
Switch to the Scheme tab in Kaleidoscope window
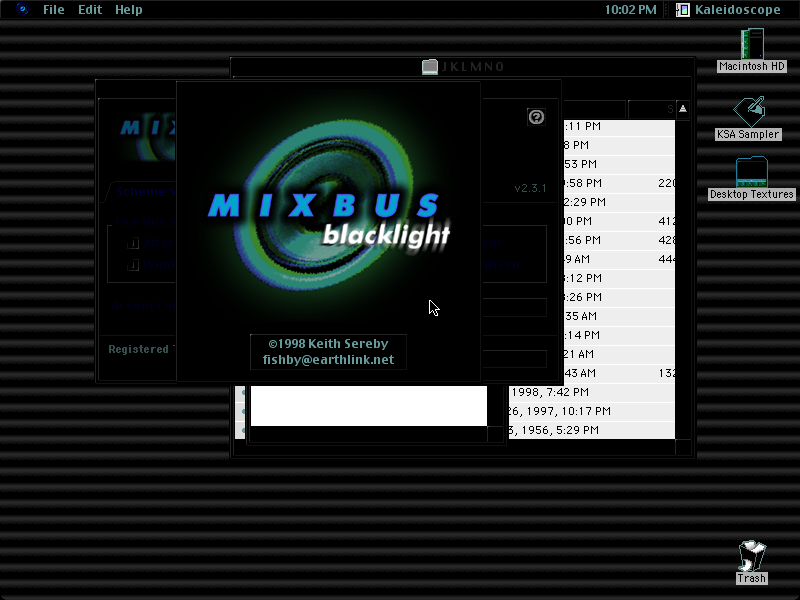[x=140, y=192]
